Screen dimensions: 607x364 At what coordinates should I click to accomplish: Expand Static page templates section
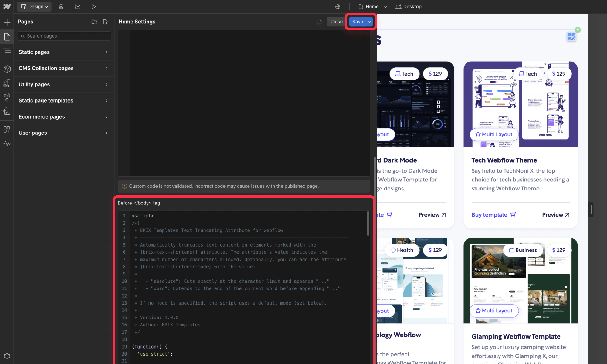64,100
